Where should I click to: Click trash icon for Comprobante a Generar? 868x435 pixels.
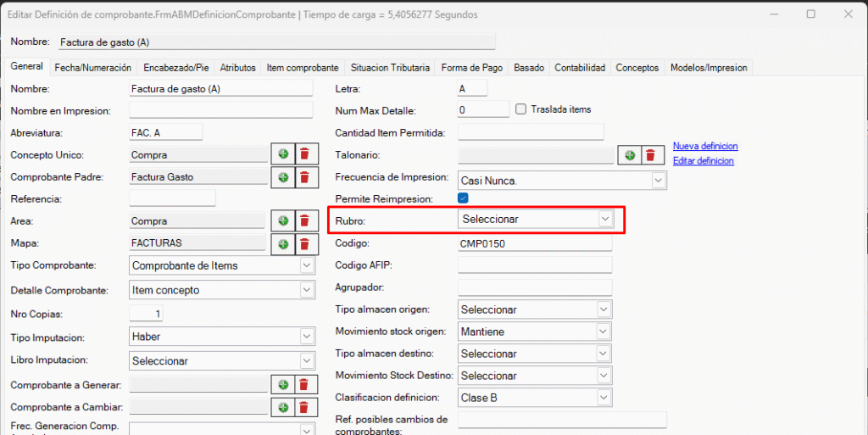point(306,385)
